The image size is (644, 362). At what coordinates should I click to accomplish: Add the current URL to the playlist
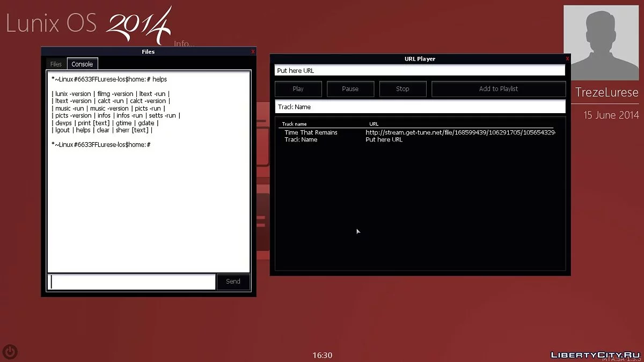[498, 88]
